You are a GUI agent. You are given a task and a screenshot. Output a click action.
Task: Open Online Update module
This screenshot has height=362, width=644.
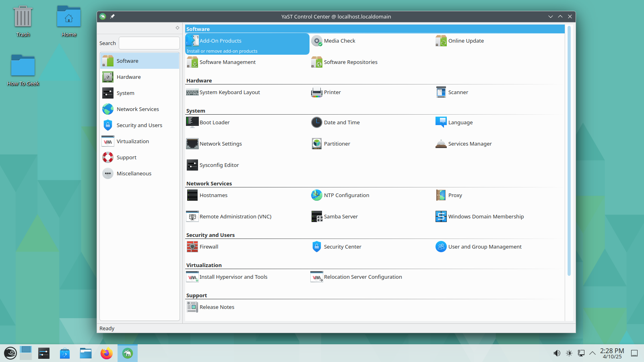click(x=460, y=41)
